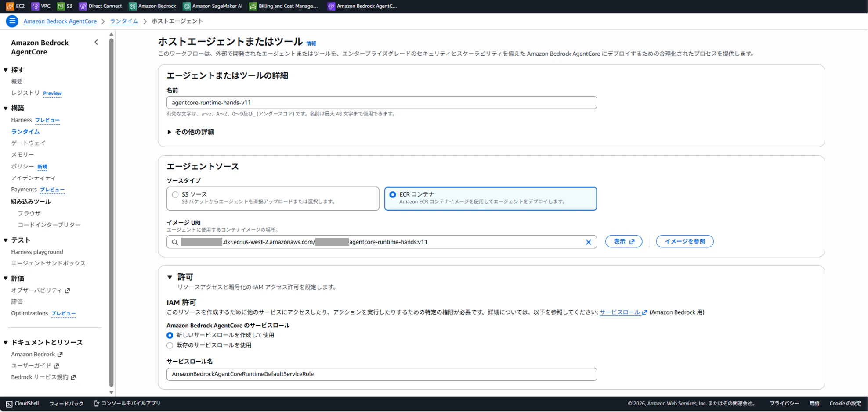Open Harness in the sidebar
868x412 pixels.
click(21, 120)
